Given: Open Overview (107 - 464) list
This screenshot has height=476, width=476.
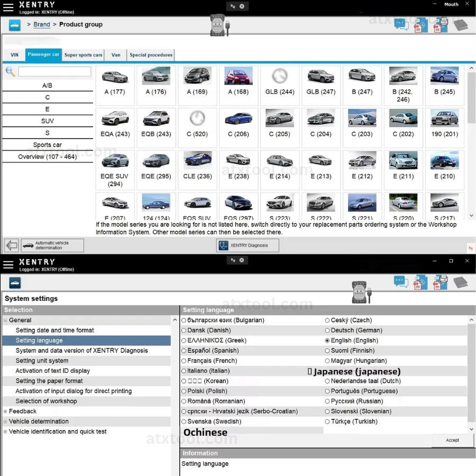Looking at the screenshot, I should click(x=48, y=157).
